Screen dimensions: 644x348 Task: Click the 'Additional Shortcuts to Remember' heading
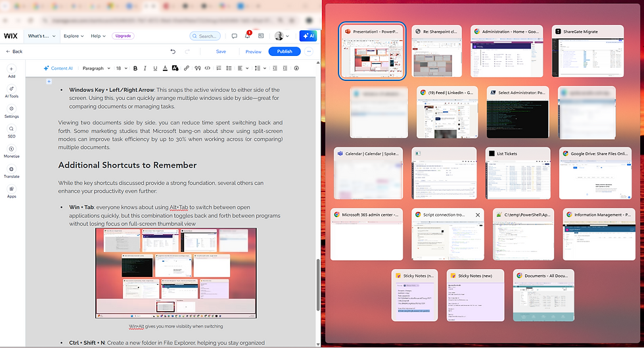click(127, 165)
